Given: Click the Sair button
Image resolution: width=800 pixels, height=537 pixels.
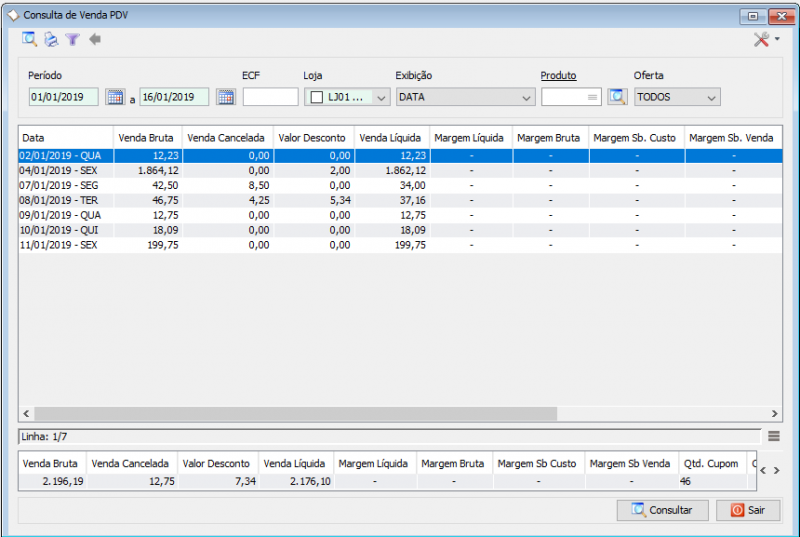Looking at the screenshot, I should [x=748, y=510].
